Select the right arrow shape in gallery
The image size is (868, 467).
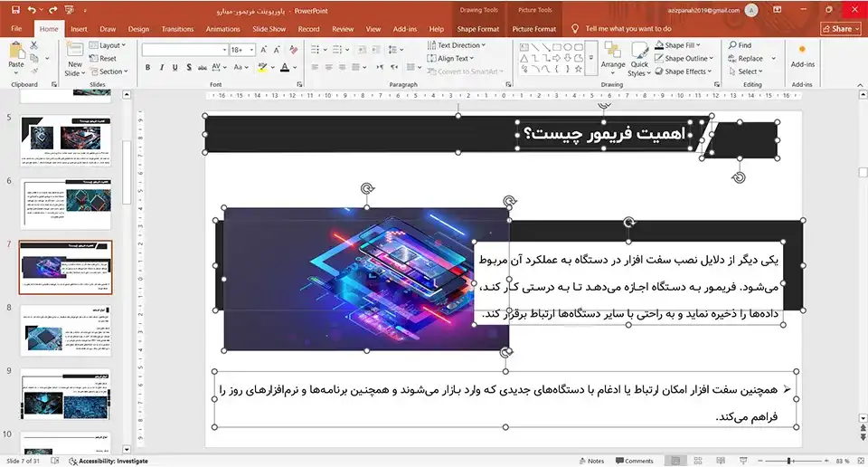click(556, 58)
